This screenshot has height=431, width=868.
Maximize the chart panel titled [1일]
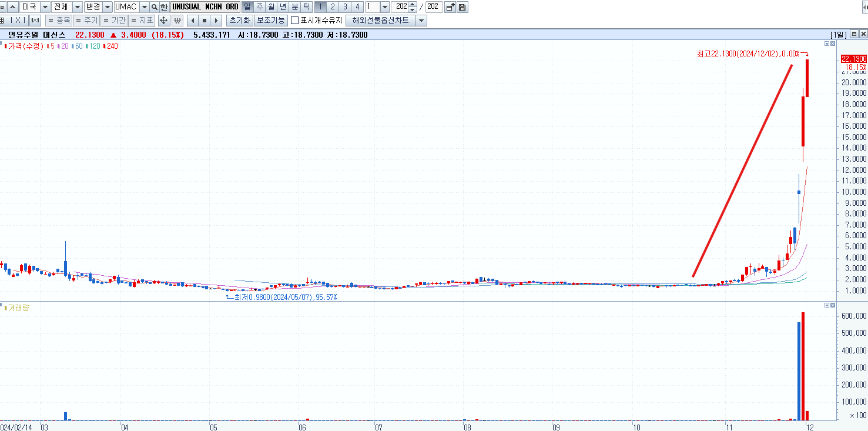click(x=854, y=35)
